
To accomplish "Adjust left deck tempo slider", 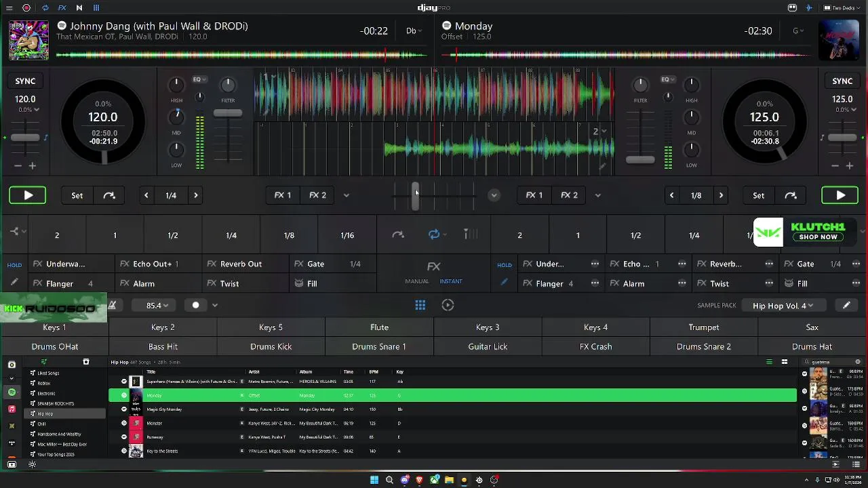I will [25, 138].
